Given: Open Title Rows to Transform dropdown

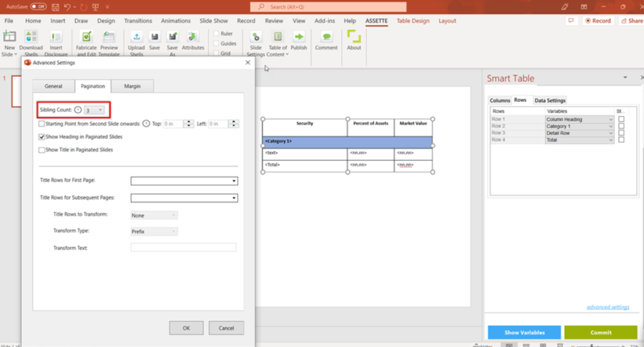Looking at the screenshot, I should click(x=154, y=215).
